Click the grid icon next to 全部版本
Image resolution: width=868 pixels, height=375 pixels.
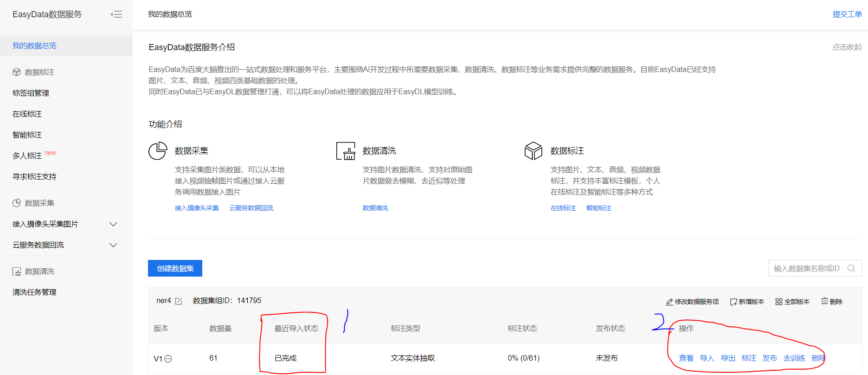tap(779, 302)
